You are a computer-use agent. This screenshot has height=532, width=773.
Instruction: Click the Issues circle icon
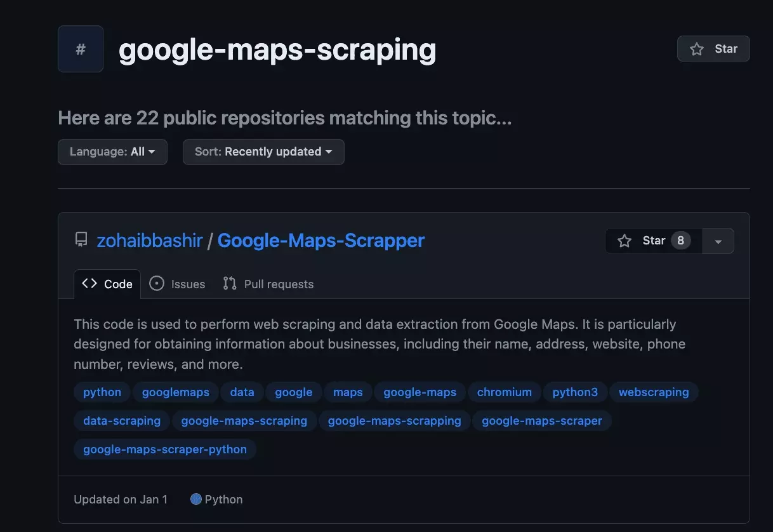157,283
